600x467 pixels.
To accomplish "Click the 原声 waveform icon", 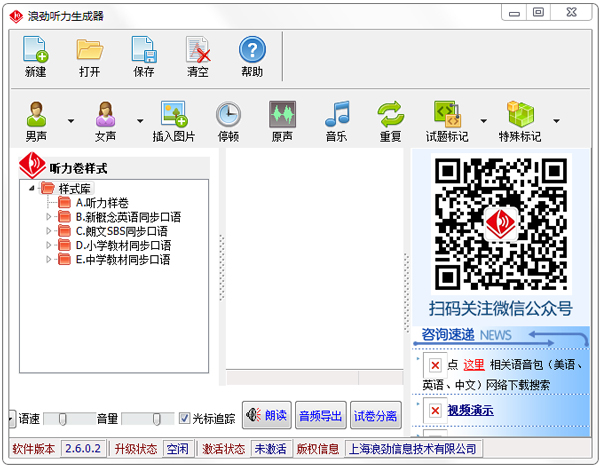I will click(282, 114).
